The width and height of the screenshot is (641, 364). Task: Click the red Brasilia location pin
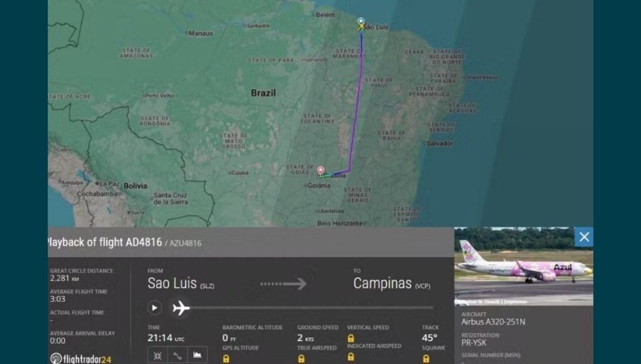(320, 170)
